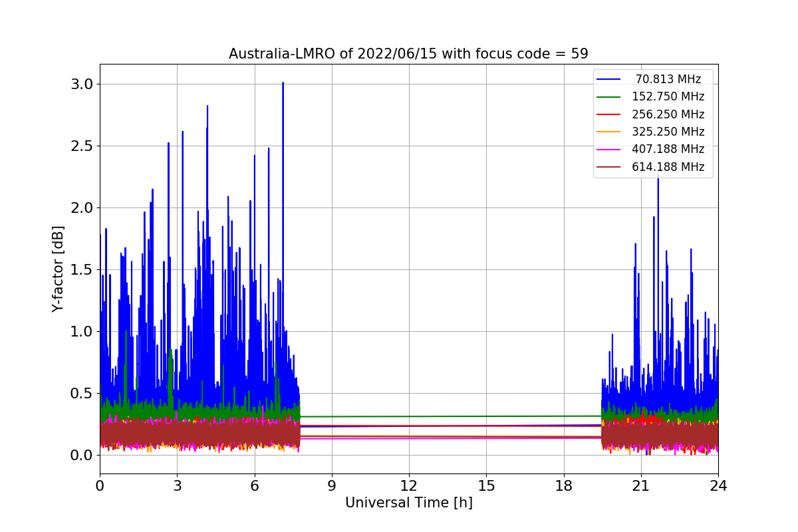Click the flat green line across data gap
Screen dimensions: 798x532
click(x=451, y=416)
